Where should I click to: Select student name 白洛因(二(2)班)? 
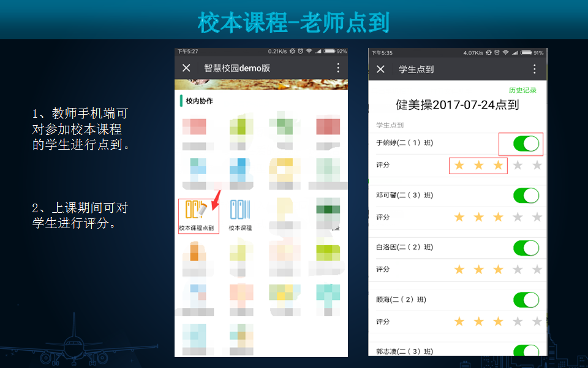tap(405, 247)
